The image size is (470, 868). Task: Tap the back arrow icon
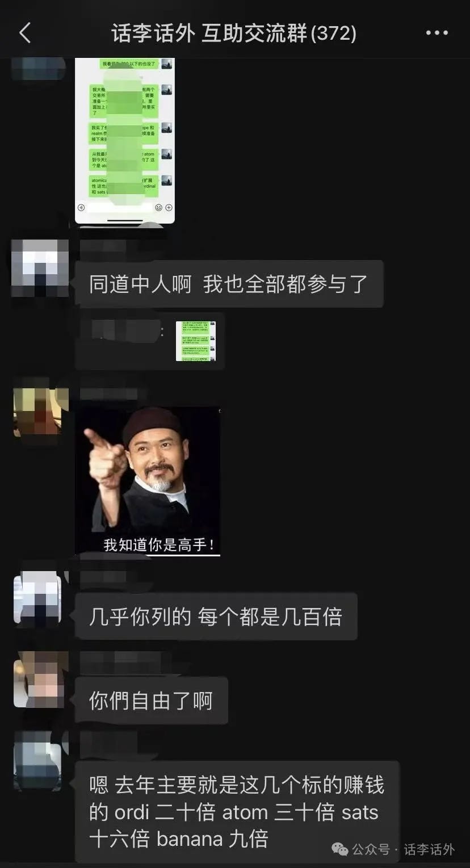(25, 33)
